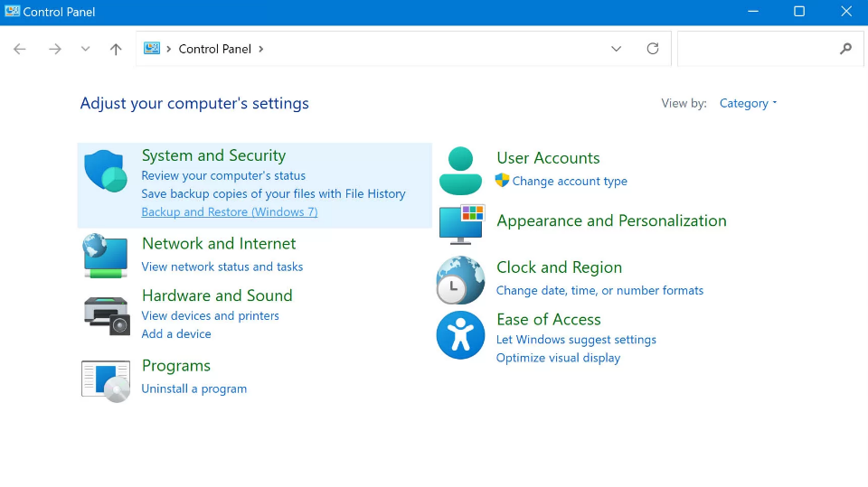Refresh the Control Panel view

pyautogui.click(x=653, y=49)
